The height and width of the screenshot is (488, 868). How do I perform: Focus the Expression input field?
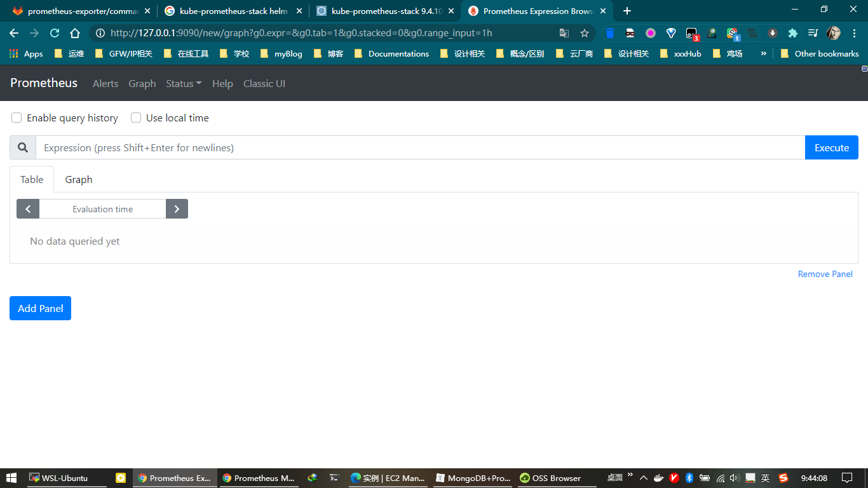tap(421, 147)
